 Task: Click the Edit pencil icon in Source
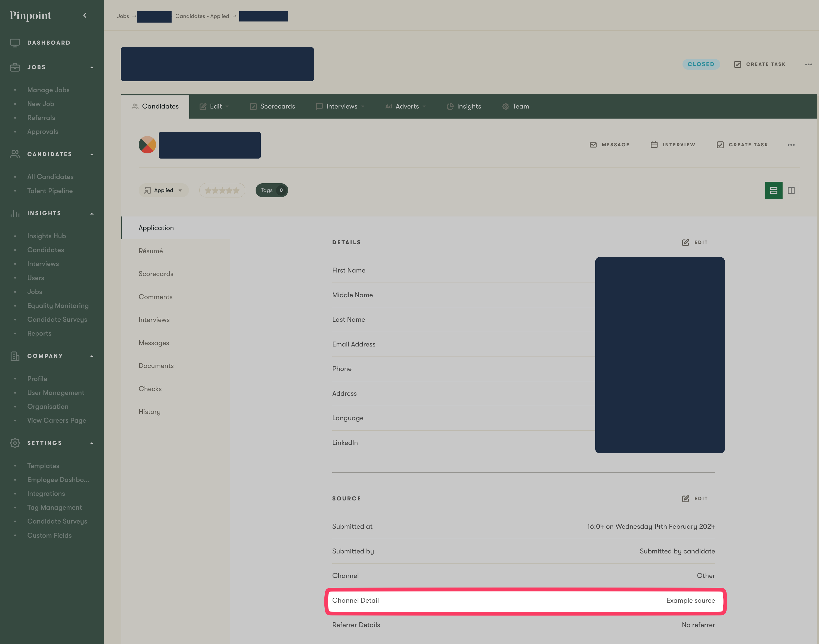point(685,499)
